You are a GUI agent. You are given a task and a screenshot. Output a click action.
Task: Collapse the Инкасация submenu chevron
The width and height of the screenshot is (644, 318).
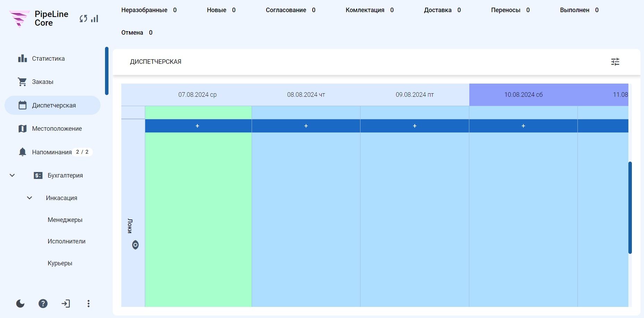coord(29,198)
